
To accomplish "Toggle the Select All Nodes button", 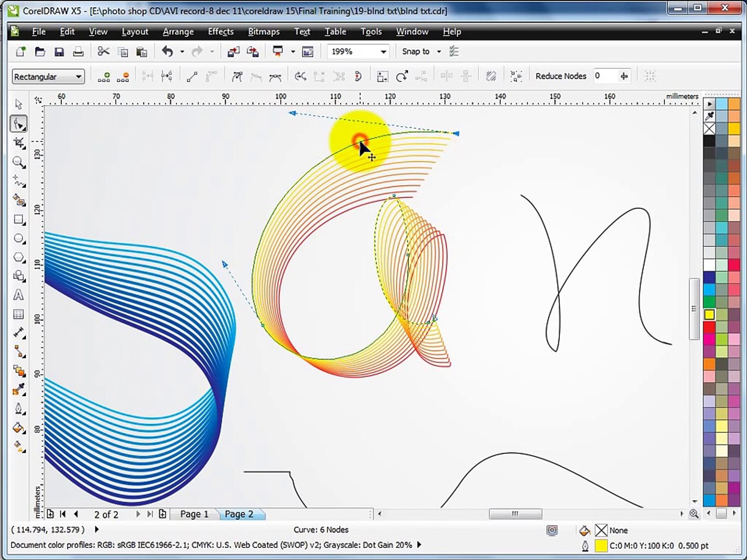I will coord(516,77).
